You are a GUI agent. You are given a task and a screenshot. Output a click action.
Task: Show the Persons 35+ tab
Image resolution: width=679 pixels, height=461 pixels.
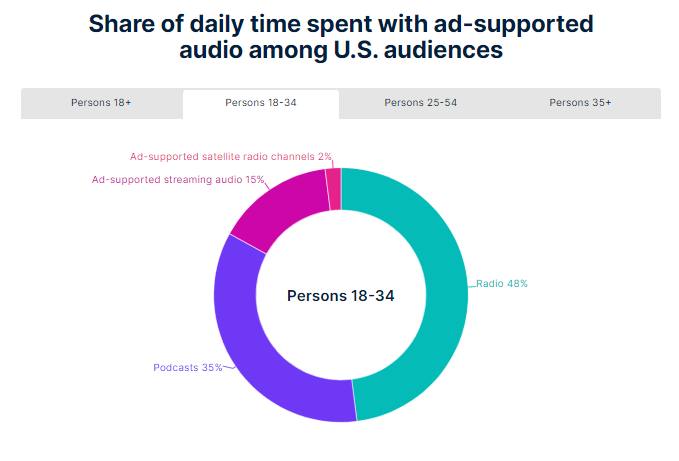[580, 103]
